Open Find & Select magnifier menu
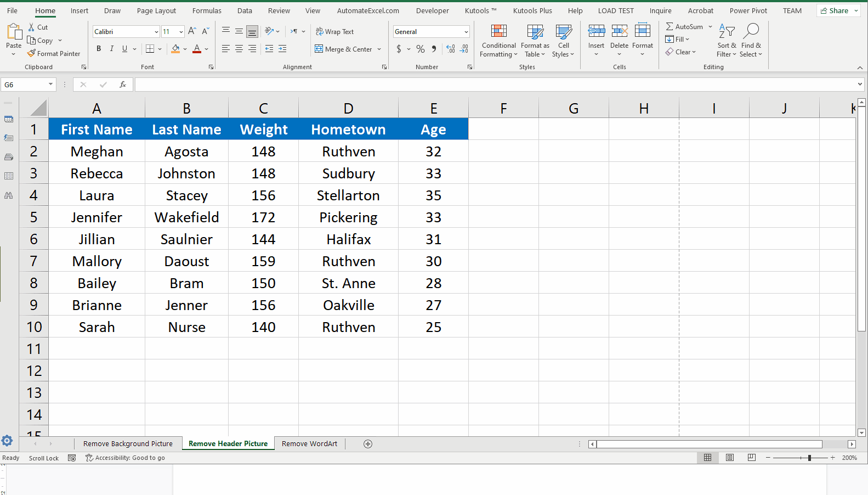Viewport: 868px width, 495px height. pos(751,41)
